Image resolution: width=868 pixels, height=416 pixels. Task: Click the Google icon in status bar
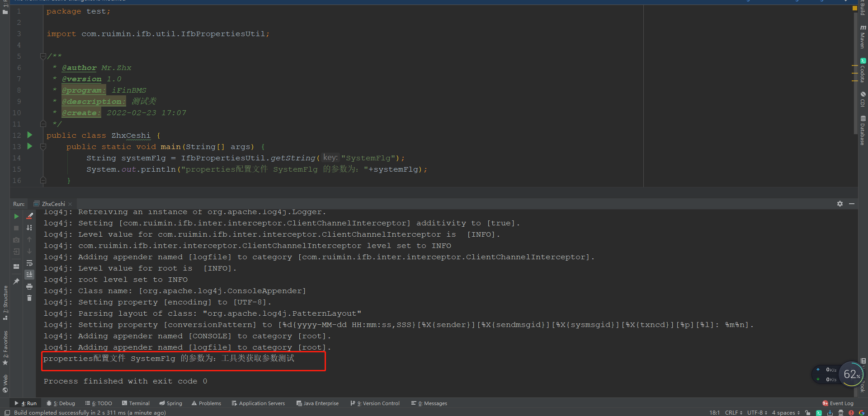862,412
